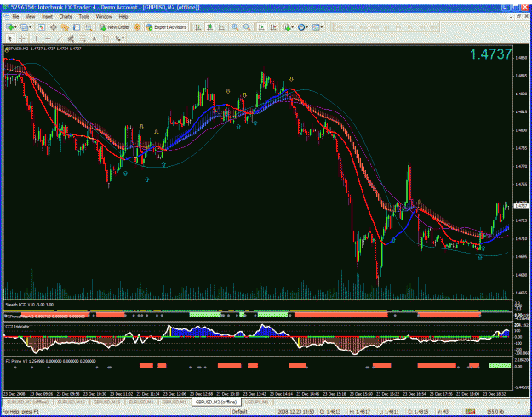This screenshot has width=532, height=417.
Task: Toggle Chart Shift from right border
Action: coord(273,27)
